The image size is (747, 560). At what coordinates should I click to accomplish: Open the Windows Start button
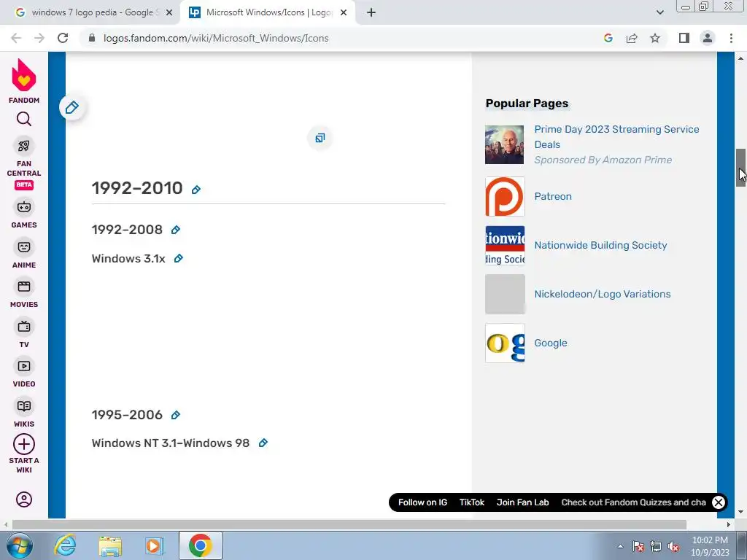(19, 546)
